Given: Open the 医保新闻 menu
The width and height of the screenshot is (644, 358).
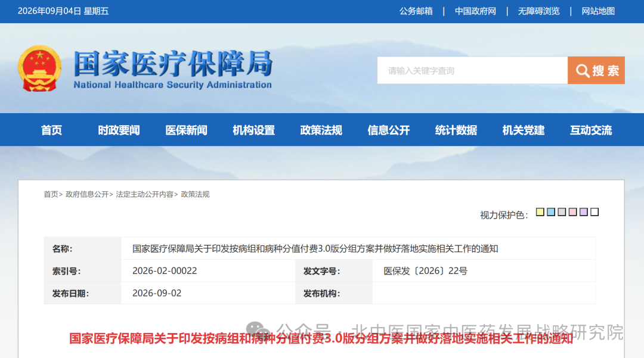Looking at the screenshot, I should [x=186, y=130].
